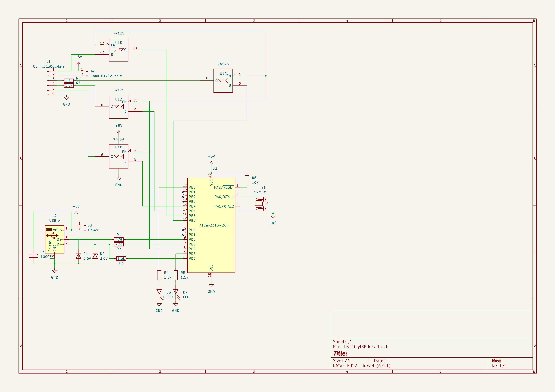Select the 'Conn_01x06_Male' label

[49, 66]
